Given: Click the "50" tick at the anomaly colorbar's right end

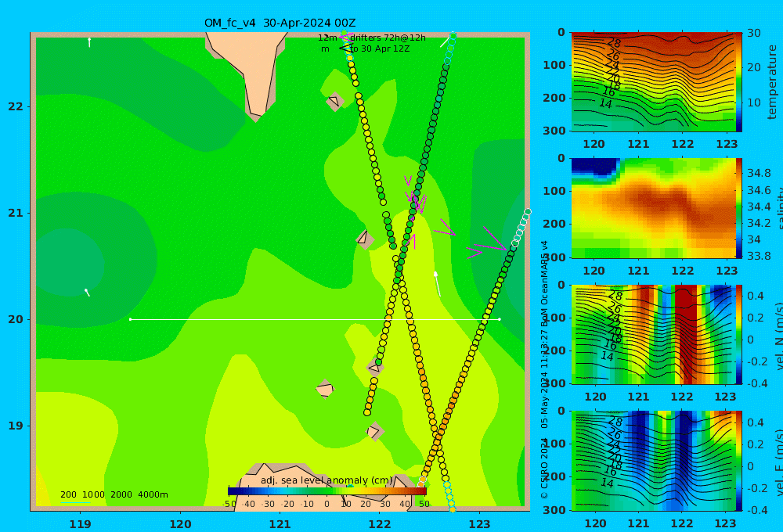Looking at the screenshot, I should (424, 504).
